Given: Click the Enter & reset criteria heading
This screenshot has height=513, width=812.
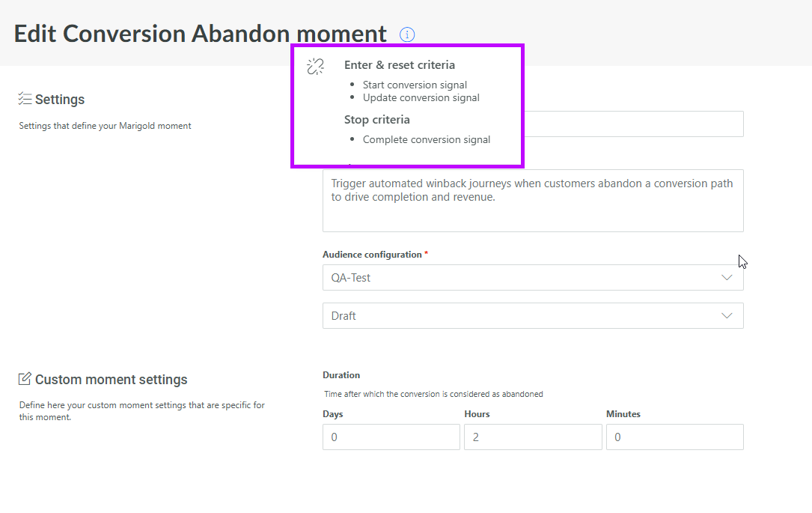Looking at the screenshot, I should tap(399, 65).
